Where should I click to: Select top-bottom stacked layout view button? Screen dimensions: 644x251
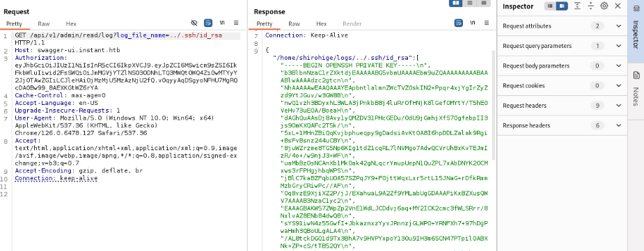[x=470, y=3]
